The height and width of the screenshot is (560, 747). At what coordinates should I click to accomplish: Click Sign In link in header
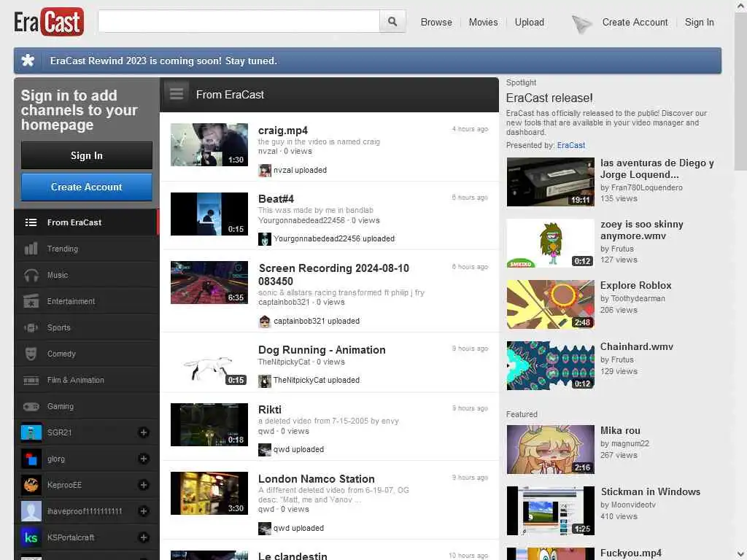(x=699, y=23)
